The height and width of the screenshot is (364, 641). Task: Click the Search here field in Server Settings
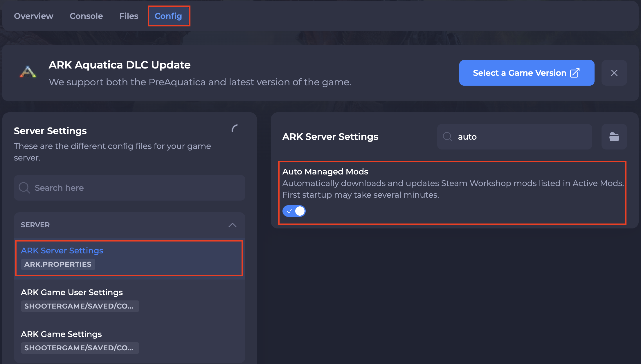point(129,188)
